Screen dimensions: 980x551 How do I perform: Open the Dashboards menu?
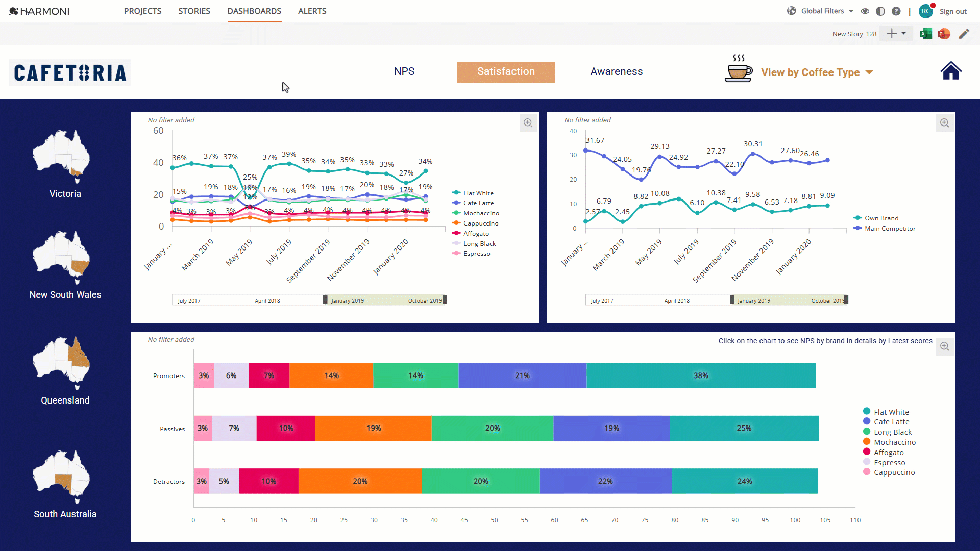pos(254,11)
